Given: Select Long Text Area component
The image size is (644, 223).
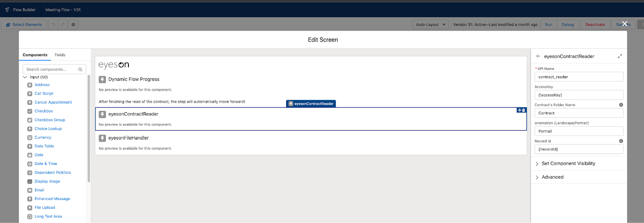Looking at the screenshot, I should (48, 217).
